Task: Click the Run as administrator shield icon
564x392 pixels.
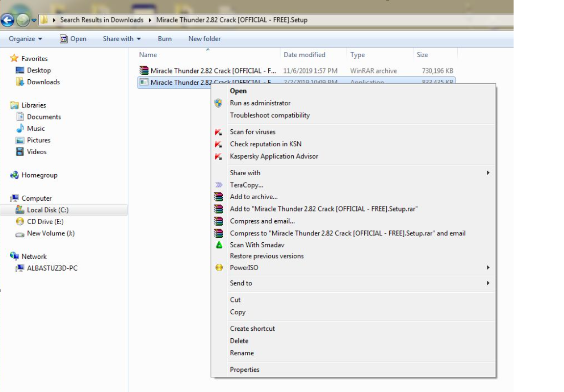Action: click(x=219, y=103)
